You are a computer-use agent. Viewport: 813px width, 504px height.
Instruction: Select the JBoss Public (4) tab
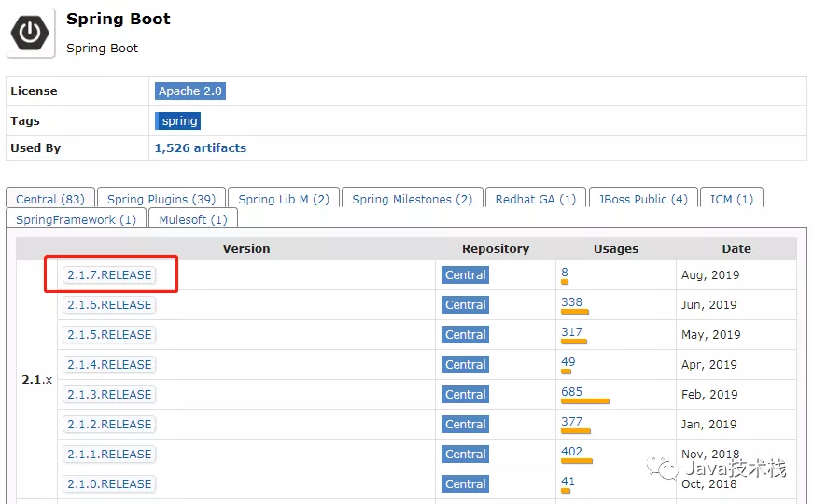click(643, 199)
